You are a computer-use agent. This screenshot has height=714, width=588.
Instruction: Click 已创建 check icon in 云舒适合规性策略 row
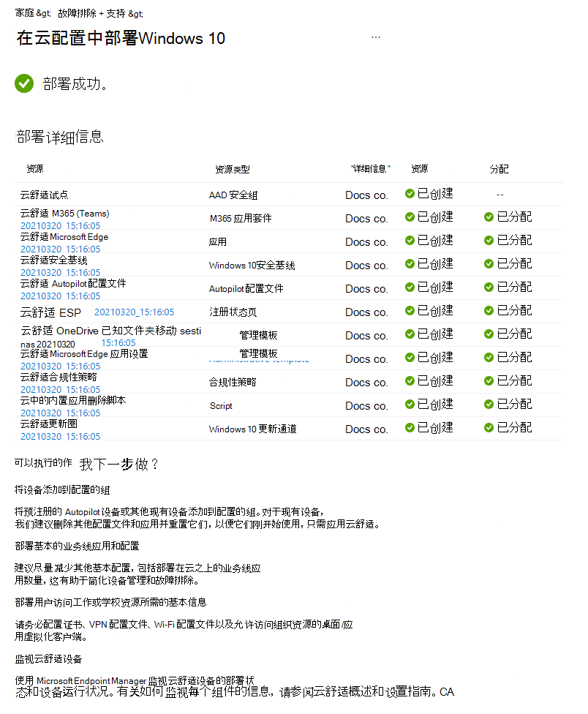410,380
